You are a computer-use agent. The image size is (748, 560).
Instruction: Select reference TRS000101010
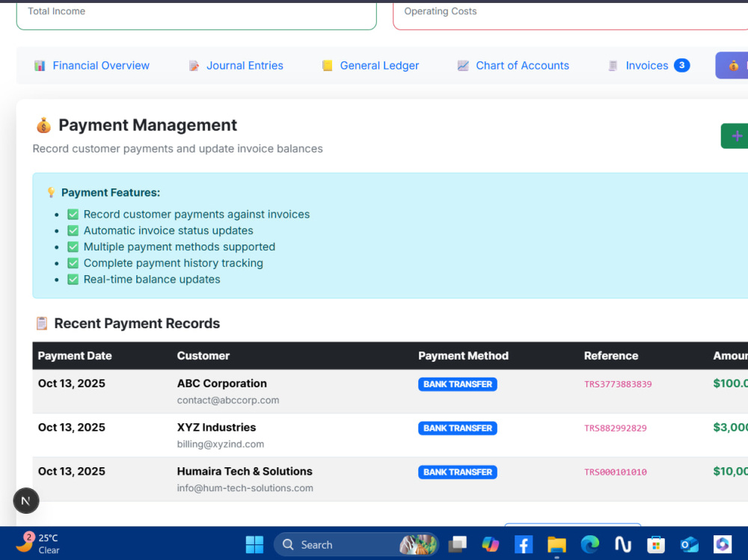[x=616, y=473]
